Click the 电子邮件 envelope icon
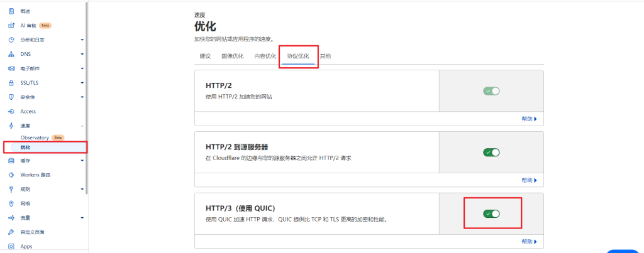Viewport: 644px width, 253px height. pyautogui.click(x=11, y=68)
